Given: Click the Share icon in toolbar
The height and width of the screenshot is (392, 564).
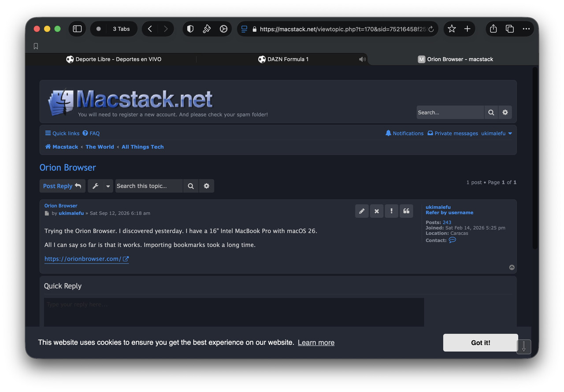Looking at the screenshot, I should click(x=493, y=29).
